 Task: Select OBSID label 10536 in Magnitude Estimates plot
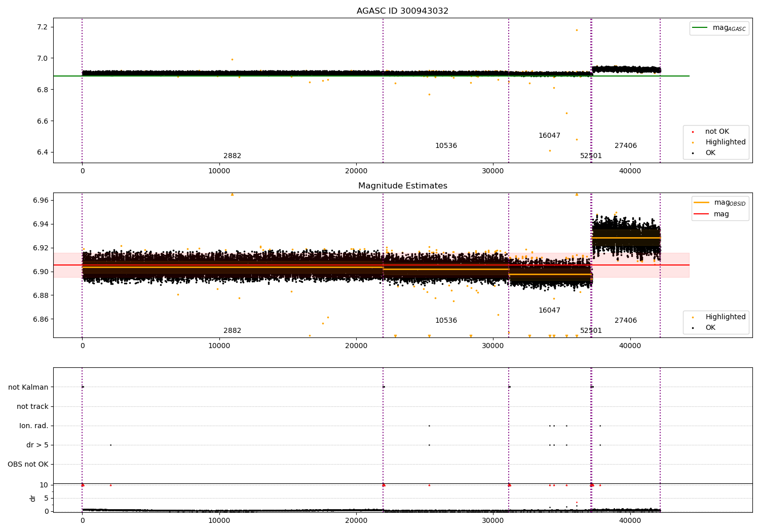pyautogui.click(x=446, y=321)
